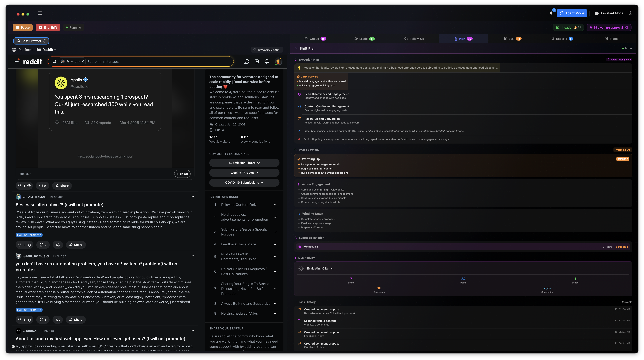Expand rule Feedback Has a Place
This screenshot has width=644, height=360.
click(275, 244)
